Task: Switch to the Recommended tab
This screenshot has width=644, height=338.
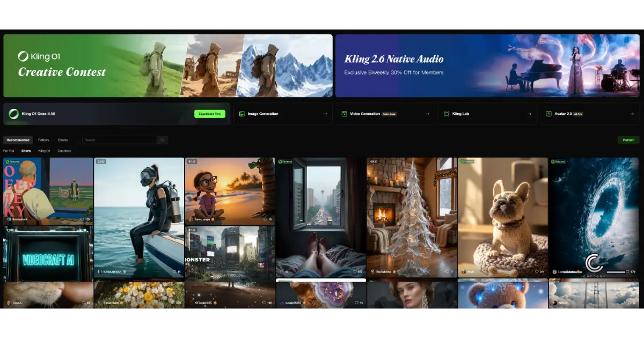Action: pyautogui.click(x=18, y=140)
